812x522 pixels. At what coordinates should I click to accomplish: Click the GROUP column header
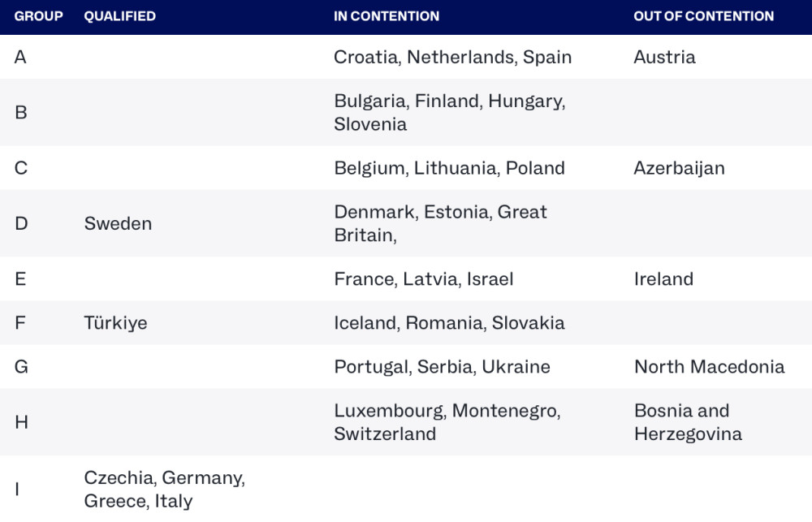tap(38, 16)
